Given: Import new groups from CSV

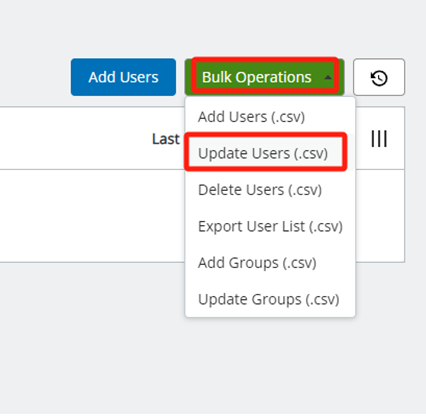Looking at the screenshot, I should click(x=257, y=263).
